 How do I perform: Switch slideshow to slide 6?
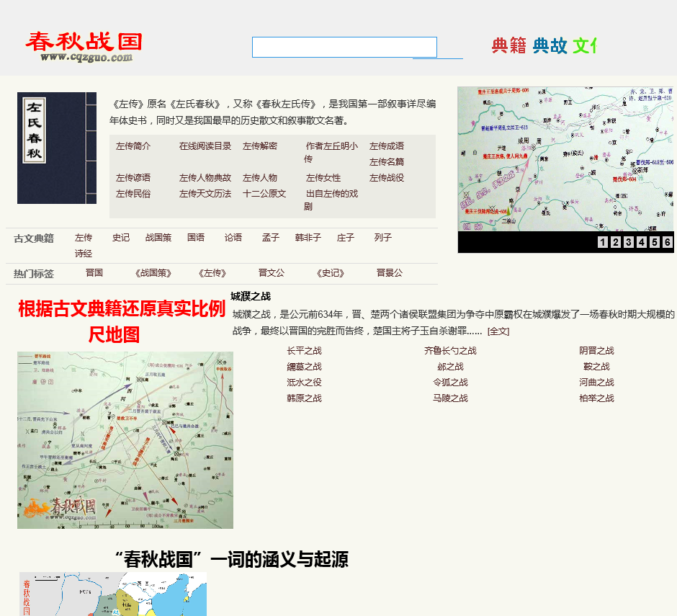[x=668, y=242]
